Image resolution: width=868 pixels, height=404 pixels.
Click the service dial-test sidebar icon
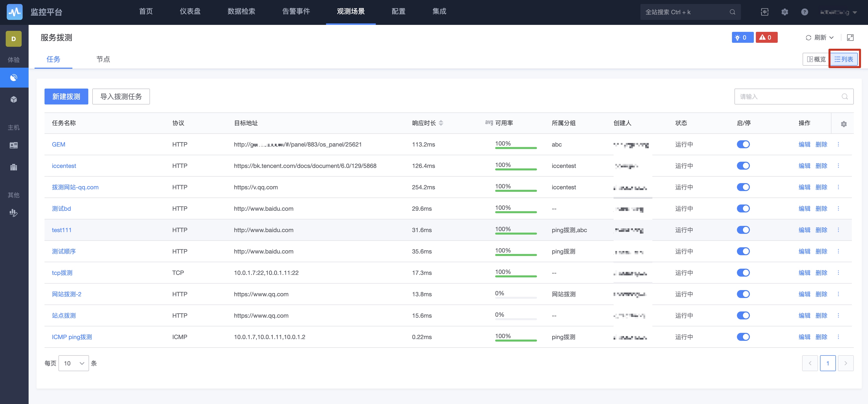[14, 78]
